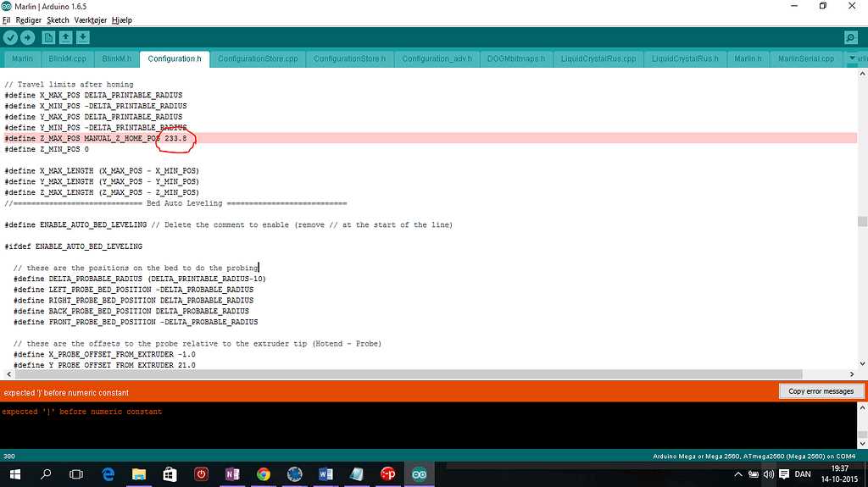Click the FRONT_PROBE_BED_POSITION line
Image resolution: width=868 pixels, height=487 pixels.
click(x=136, y=322)
